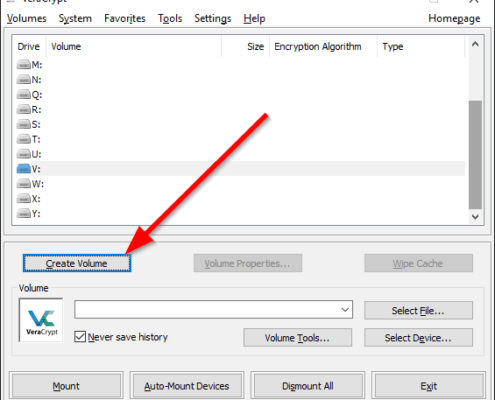Click the VeraCrypt logo image

pyautogui.click(x=41, y=320)
